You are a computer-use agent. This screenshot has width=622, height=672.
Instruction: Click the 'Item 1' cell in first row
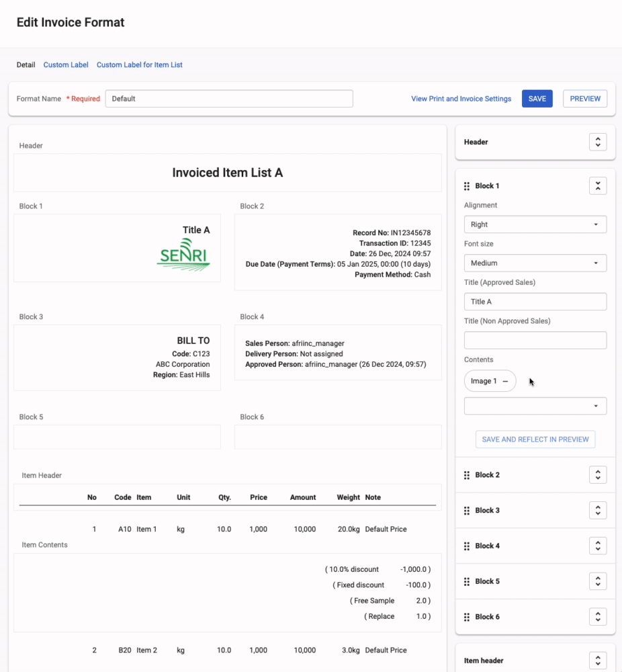(146, 530)
